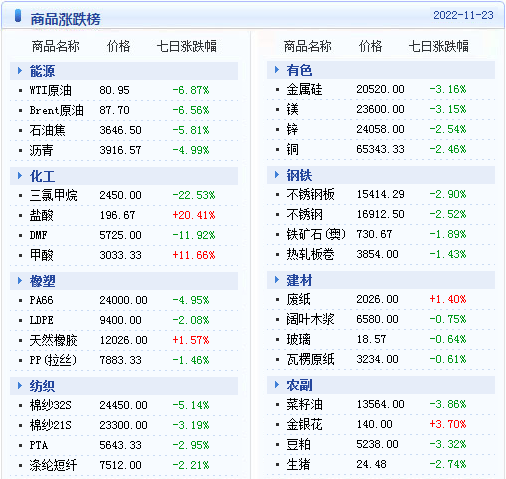506x479 pixels.
Task: Select 石油焦 commodity name
Action: [47, 130]
